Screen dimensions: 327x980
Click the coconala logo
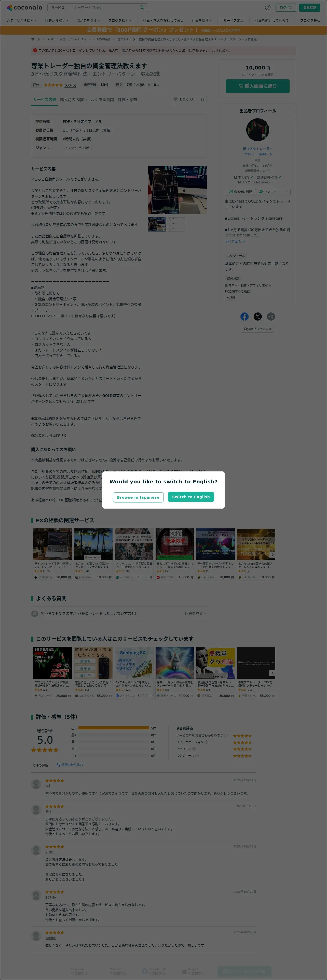[x=24, y=7]
